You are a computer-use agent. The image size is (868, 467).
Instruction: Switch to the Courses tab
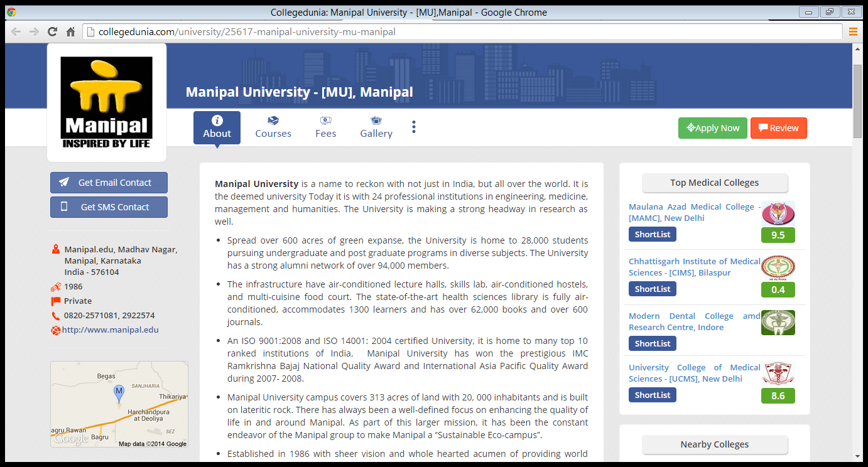pyautogui.click(x=273, y=133)
